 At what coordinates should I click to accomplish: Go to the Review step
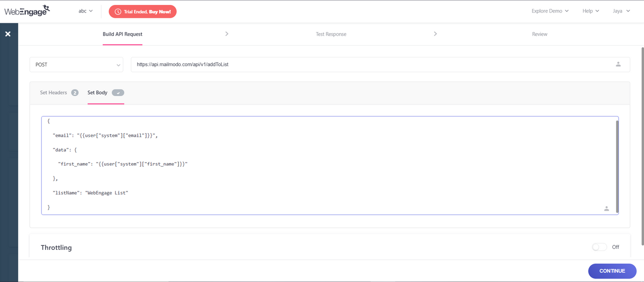[x=539, y=34]
